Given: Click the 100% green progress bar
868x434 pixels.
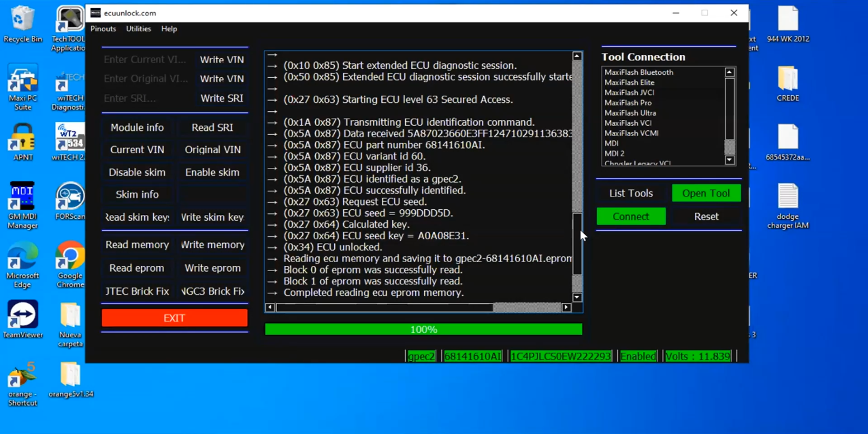Looking at the screenshot, I should click(x=423, y=330).
